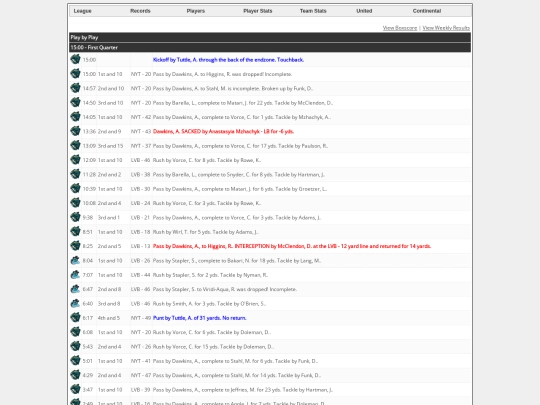Image resolution: width=540 pixels, height=405 pixels.
Task: Click team logo beside the 13:36 sack play
Action: [75, 131]
